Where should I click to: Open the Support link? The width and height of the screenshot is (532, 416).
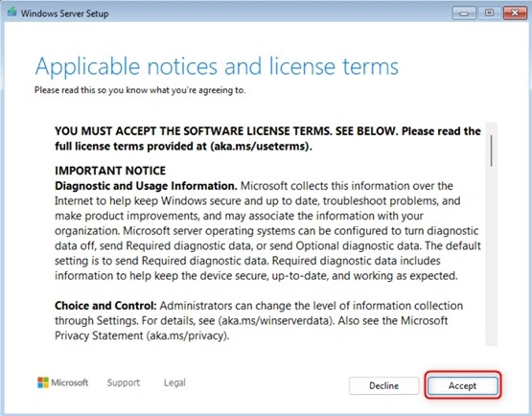pos(124,382)
